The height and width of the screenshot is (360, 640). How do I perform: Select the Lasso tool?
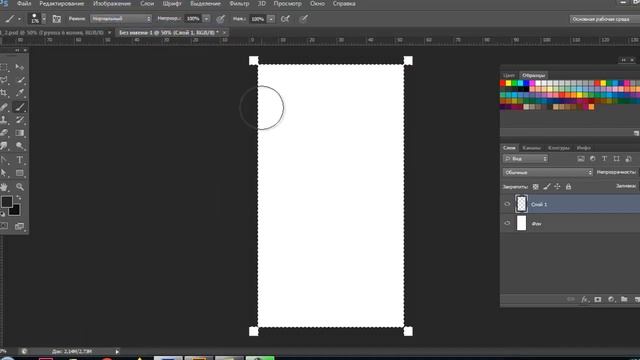[4, 80]
